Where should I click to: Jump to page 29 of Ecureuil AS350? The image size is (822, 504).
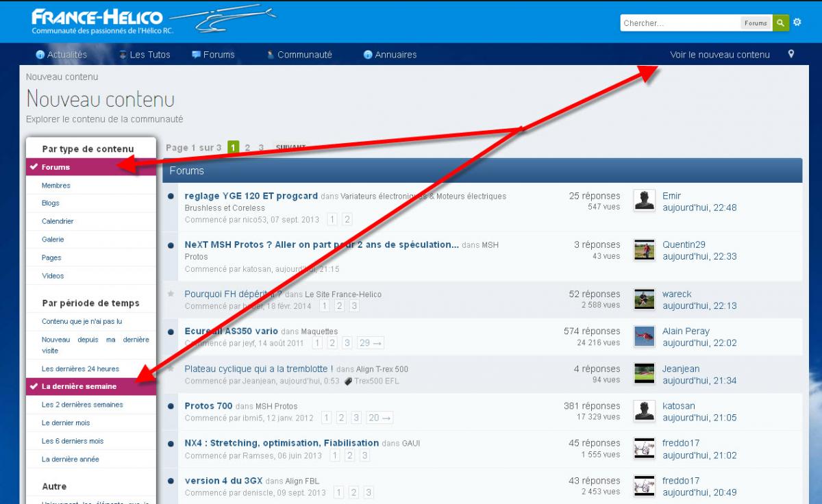pos(371,343)
